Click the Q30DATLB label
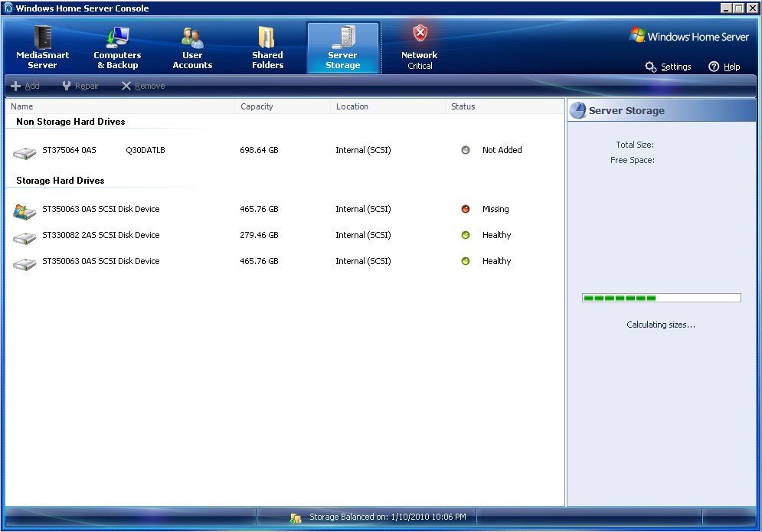This screenshot has width=762, height=532. coord(146,150)
